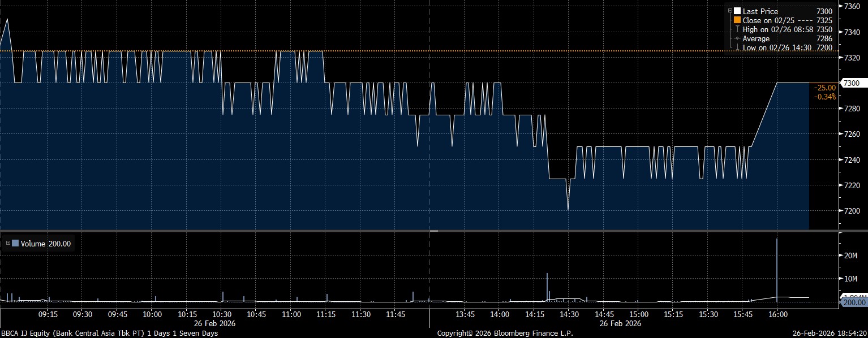Click the panel divider grip handle
This screenshot has width=868, height=338.
[x=434, y=231]
